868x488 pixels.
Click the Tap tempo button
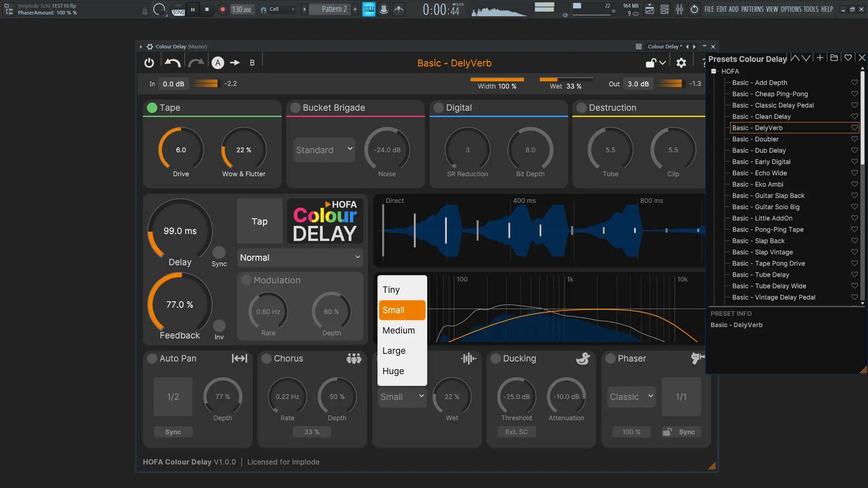point(259,221)
